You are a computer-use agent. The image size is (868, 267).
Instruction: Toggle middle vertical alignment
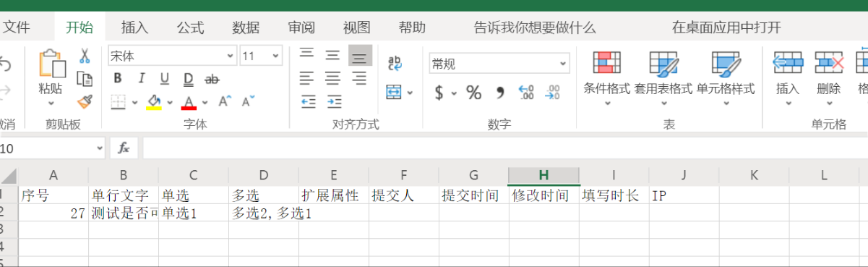tap(332, 55)
